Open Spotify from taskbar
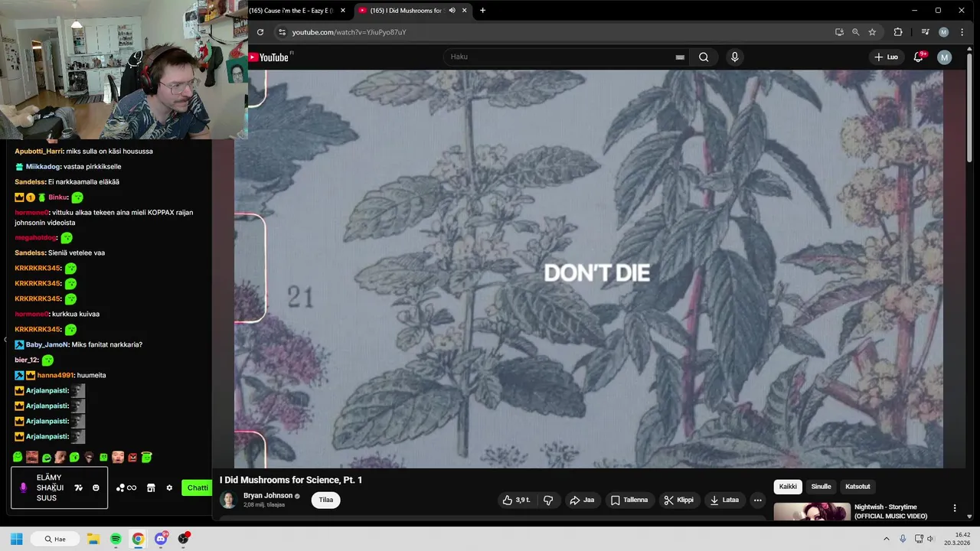 116,539
